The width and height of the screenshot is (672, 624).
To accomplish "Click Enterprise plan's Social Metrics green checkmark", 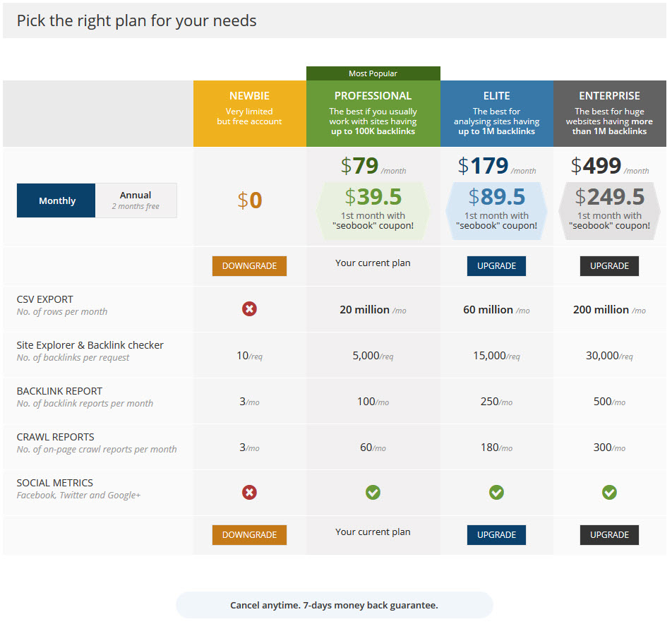I will click(609, 493).
